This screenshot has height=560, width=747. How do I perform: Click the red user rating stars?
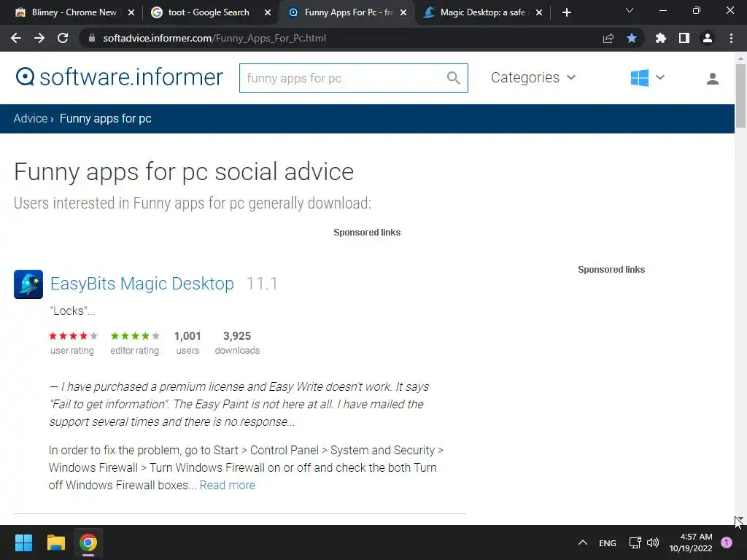[73, 336]
